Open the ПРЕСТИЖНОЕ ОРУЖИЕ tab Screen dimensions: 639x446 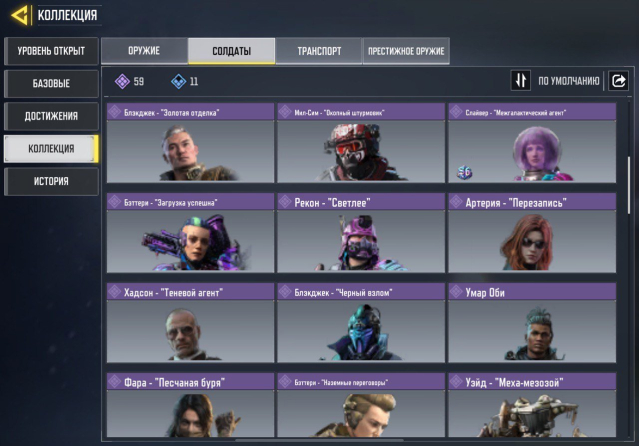tap(406, 51)
